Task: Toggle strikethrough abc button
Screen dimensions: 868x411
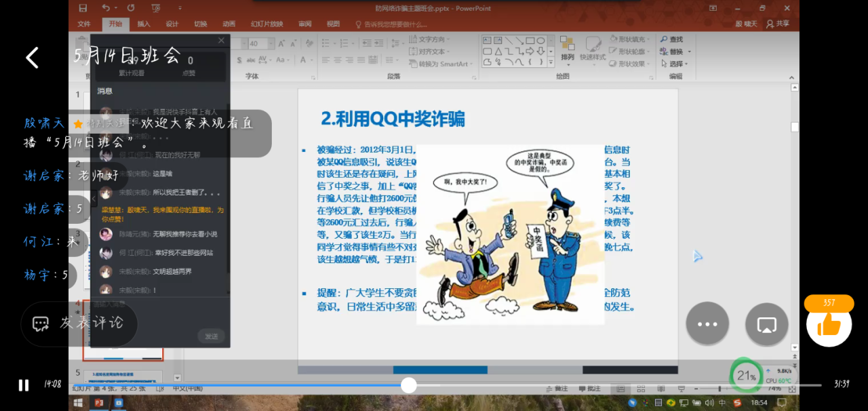Action: [x=251, y=60]
